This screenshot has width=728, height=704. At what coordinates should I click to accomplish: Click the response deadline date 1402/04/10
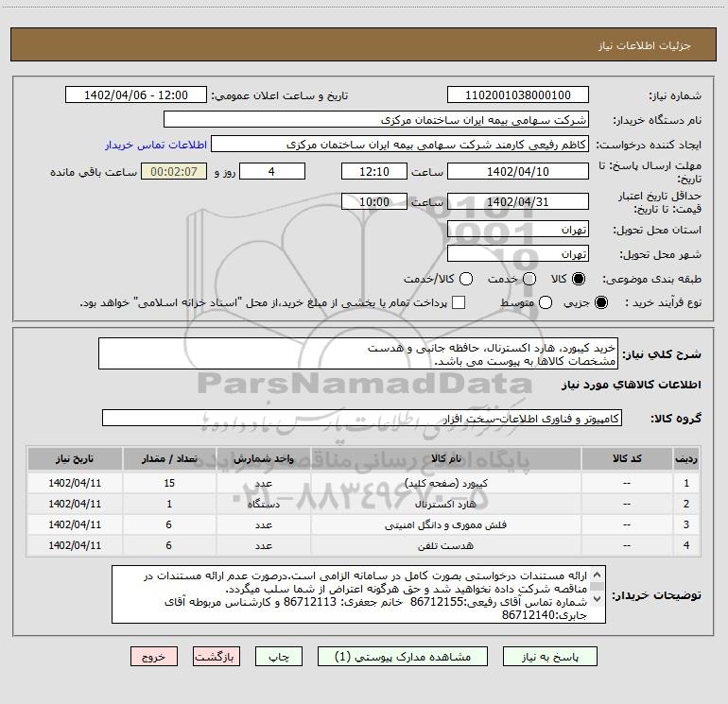point(518,171)
